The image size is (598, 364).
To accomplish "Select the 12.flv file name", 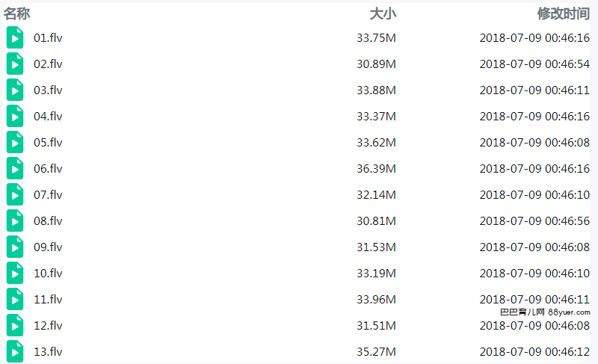I will click(48, 325).
